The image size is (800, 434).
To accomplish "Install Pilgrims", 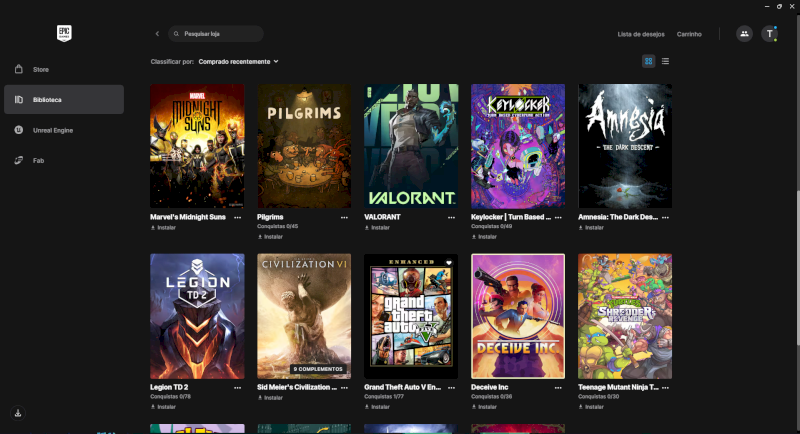I will (270, 237).
